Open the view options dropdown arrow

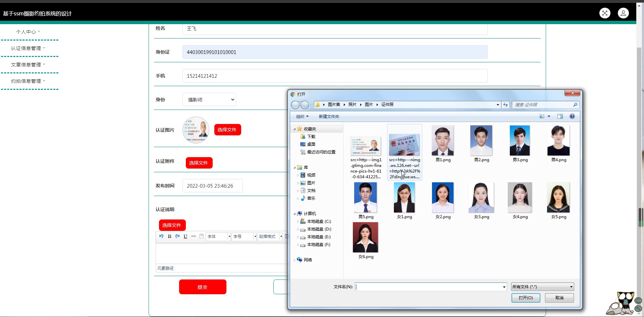[549, 116]
